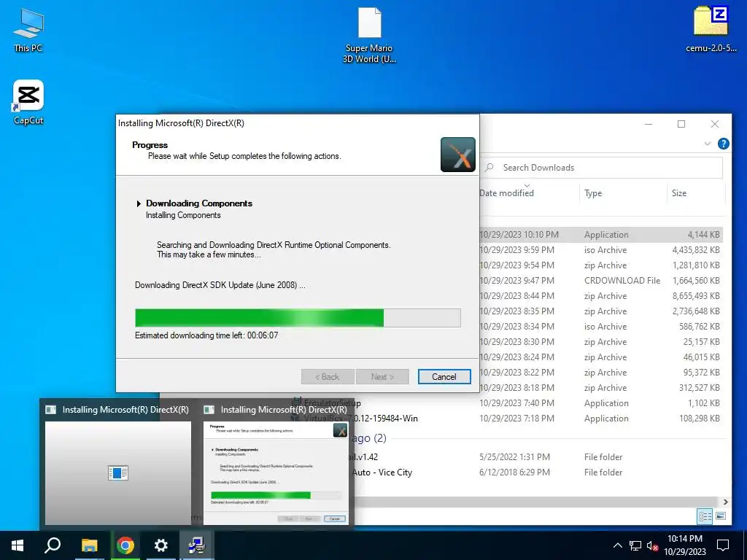Select the 1,281,810 KB zip Archive row

tap(601, 265)
